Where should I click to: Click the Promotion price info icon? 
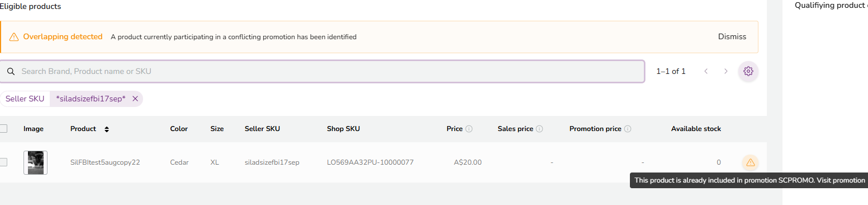pos(628,129)
